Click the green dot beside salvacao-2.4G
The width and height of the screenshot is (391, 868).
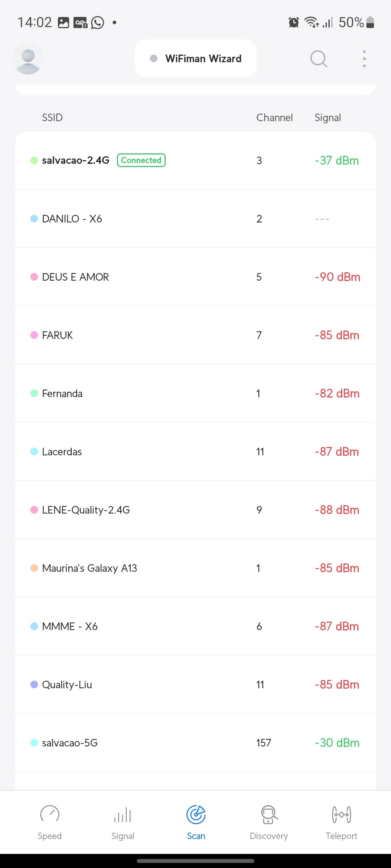(34, 160)
